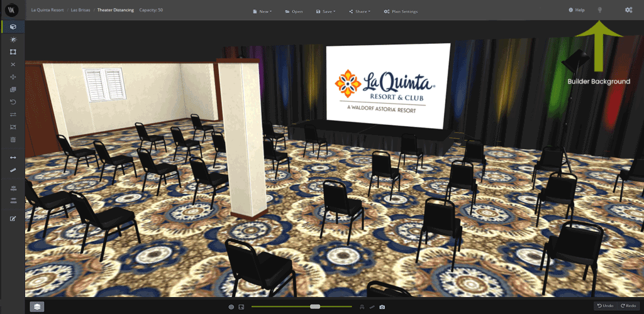Click the trash delete icon
This screenshot has height=314, width=644.
(x=13, y=139)
